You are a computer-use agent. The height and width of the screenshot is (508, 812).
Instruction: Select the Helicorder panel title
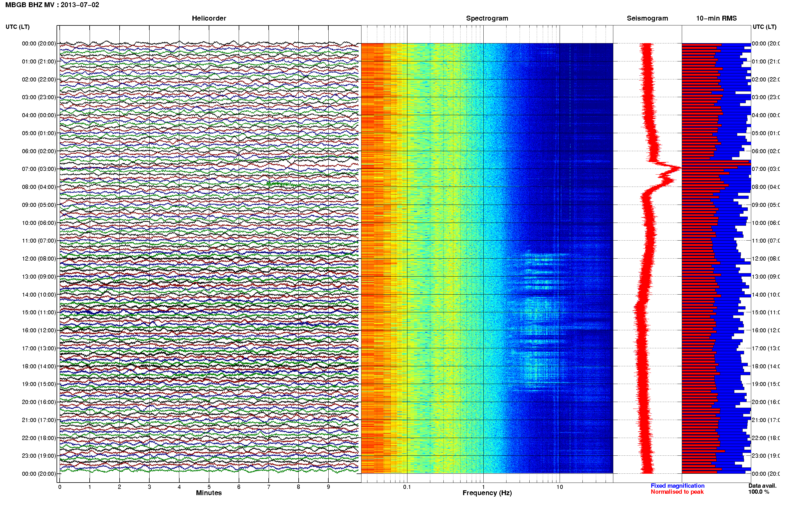[x=209, y=18]
